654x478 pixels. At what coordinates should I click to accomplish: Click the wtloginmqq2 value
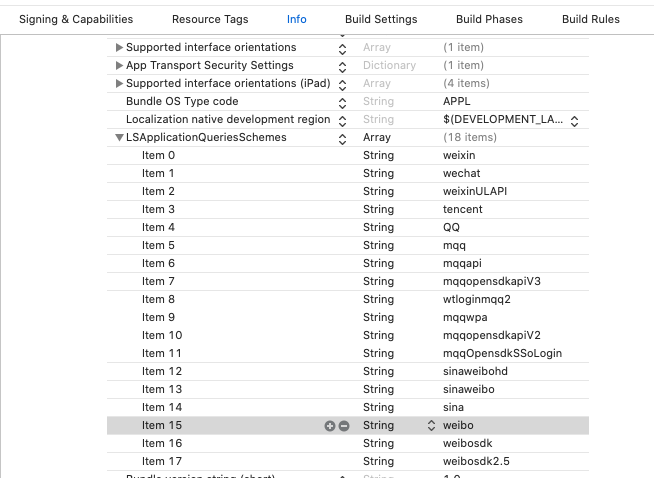tap(477, 299)
